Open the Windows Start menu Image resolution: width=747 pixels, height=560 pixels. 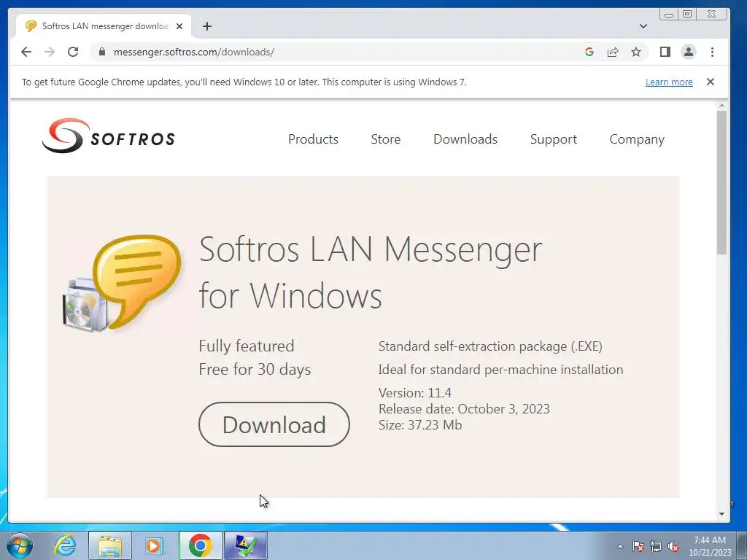(20, 545)
